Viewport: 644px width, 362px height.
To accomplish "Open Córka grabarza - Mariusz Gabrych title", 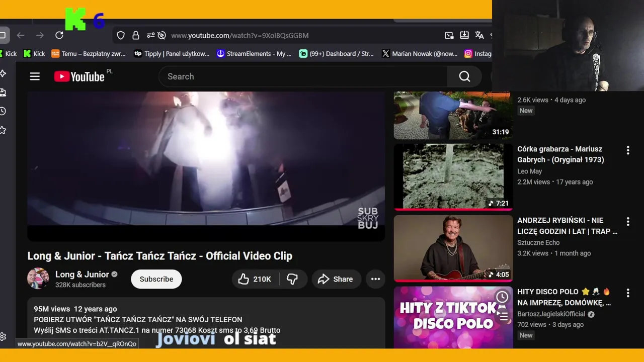I will (x=560, y=154).
